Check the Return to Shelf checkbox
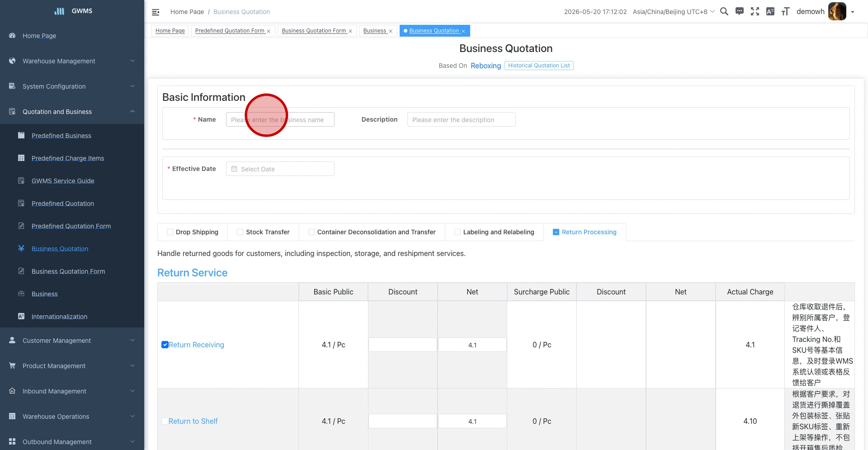 (165, 421)
